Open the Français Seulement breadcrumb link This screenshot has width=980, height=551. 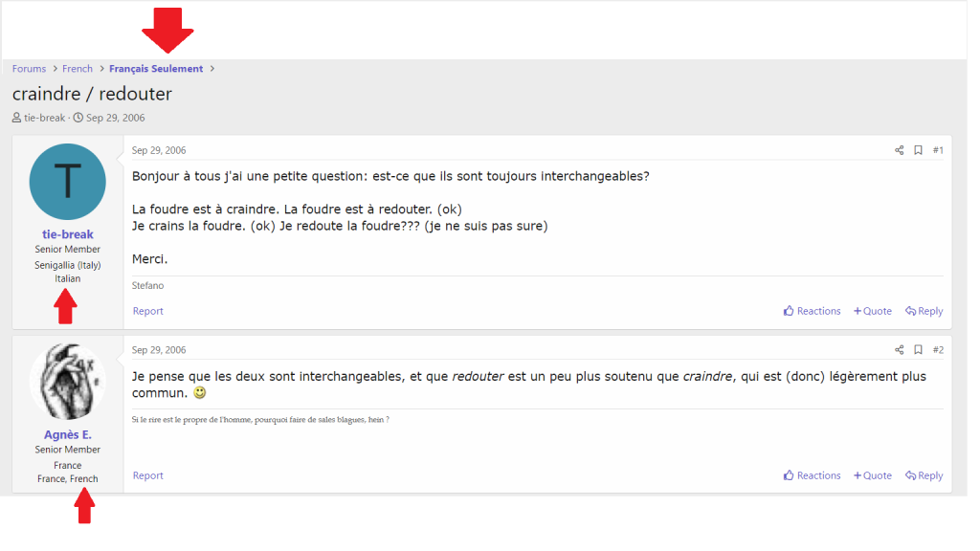pos(156,69)
